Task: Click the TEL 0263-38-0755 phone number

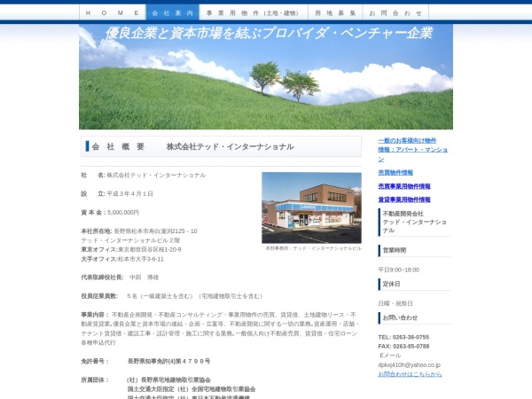Action: (x=403, y=337)
